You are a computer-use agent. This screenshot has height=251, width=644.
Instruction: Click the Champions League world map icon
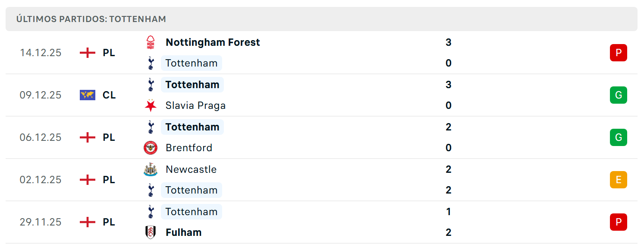point(88,95)
